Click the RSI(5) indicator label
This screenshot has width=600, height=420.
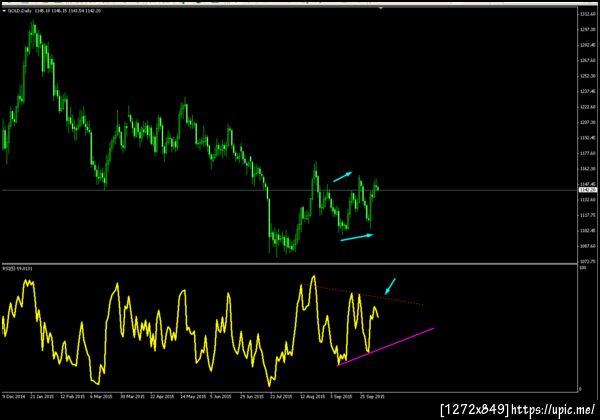tap(18, 269)
